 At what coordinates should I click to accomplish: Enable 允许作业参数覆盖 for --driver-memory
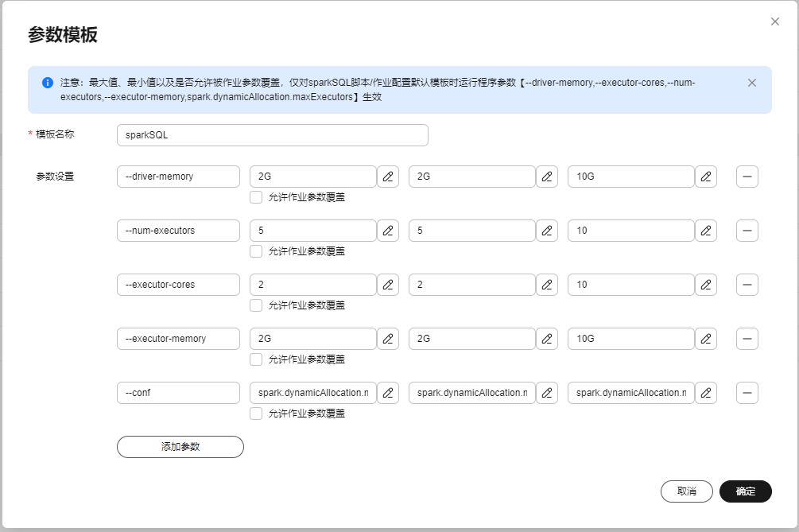pyautogui.click(x=256, y=197)
